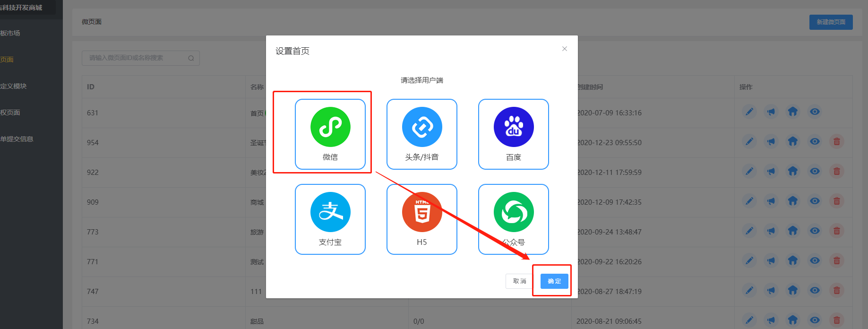Edit page row 922

(749, 172)
